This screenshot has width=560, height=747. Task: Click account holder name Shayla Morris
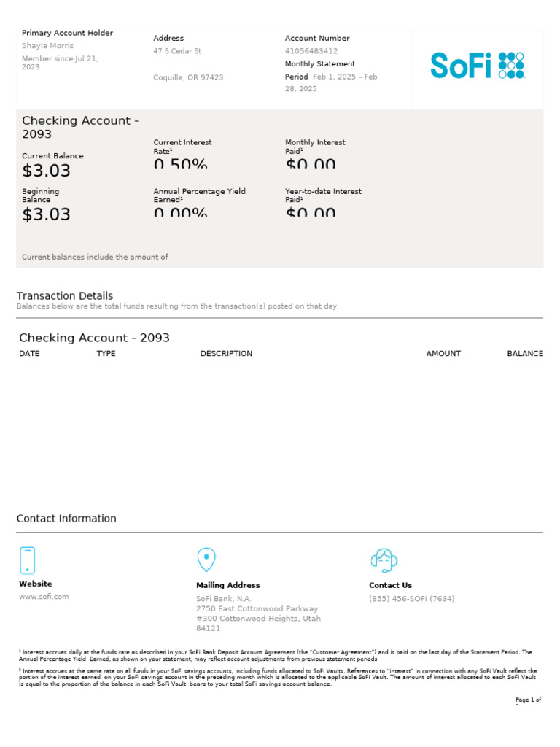click(x=47, y=46)
